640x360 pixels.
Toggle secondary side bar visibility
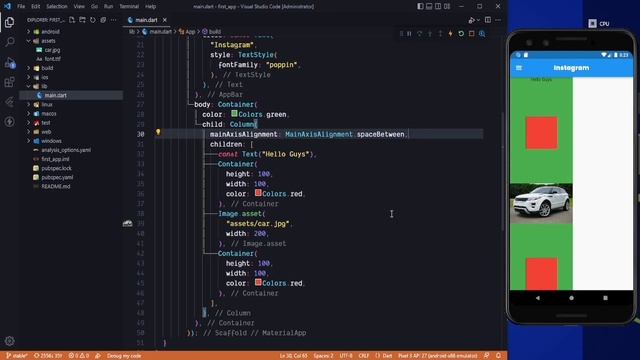click(x=438, y=6)
